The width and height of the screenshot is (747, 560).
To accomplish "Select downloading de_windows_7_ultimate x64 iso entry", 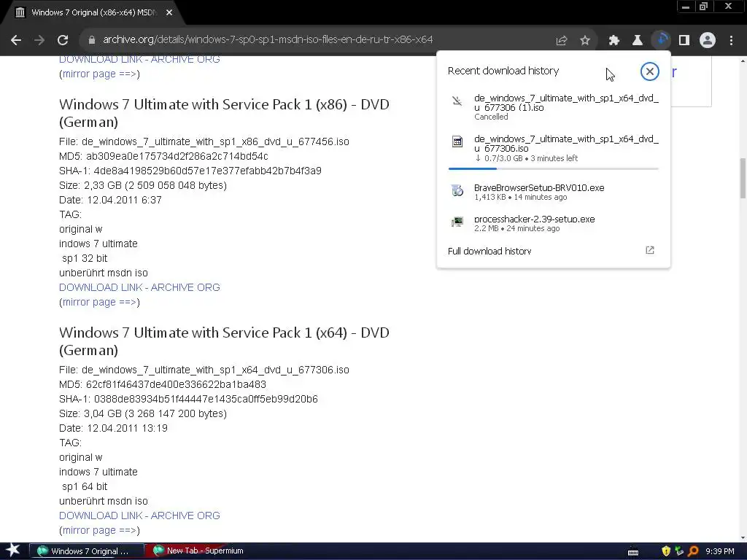I will [x=553, y=150].
